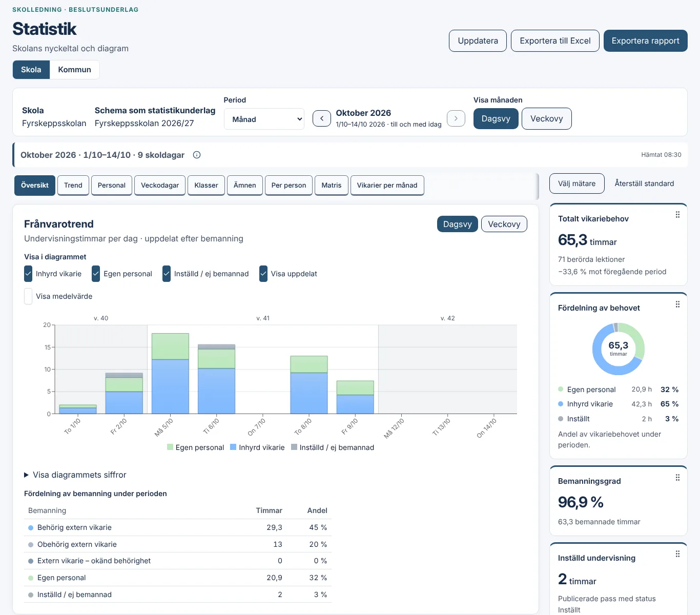This screenshot has width=700, height=615.
Task: Click the donut chart showing 65,3 timmar
Action: pyautogui.click(x=619, y=349)
